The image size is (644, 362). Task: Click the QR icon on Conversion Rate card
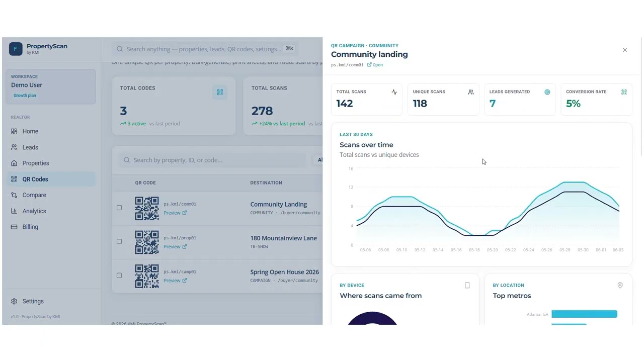tap(624, 92)
